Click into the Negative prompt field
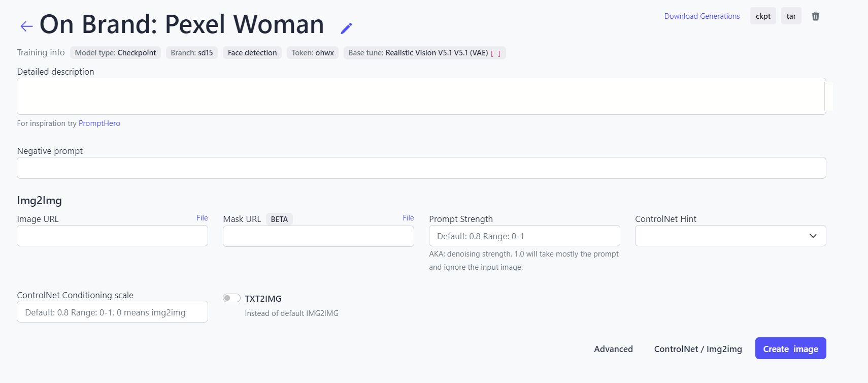 tap(421, 168)
